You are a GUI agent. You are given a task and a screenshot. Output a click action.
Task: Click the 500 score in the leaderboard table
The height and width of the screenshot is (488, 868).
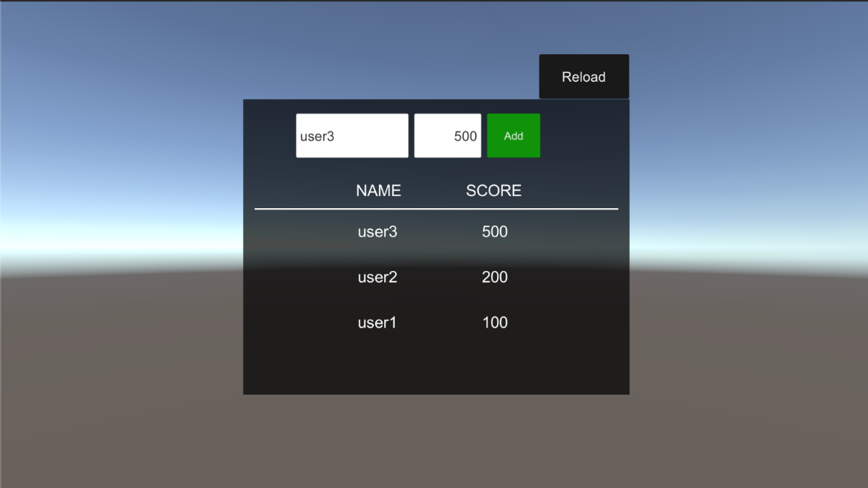[495, 232]
